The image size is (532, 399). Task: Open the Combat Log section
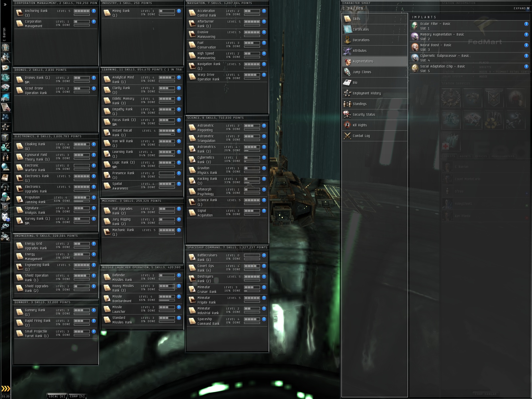pyautogui.click(x=375, y=136)
